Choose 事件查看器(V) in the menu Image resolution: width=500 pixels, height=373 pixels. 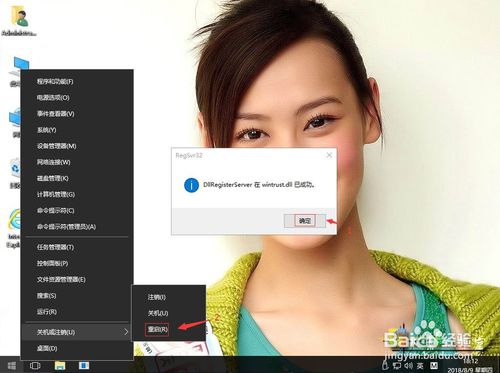[77, 114]
